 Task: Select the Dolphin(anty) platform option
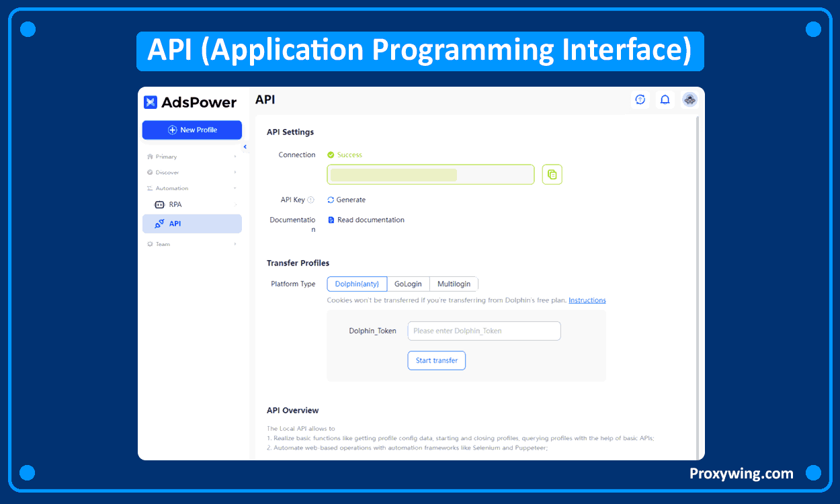(357, 284)
